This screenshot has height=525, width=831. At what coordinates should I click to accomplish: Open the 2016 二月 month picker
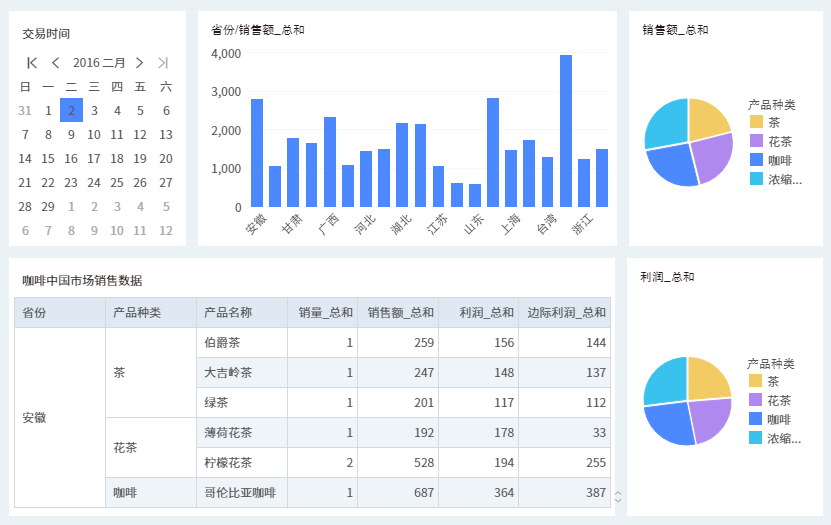click(99, 63)
